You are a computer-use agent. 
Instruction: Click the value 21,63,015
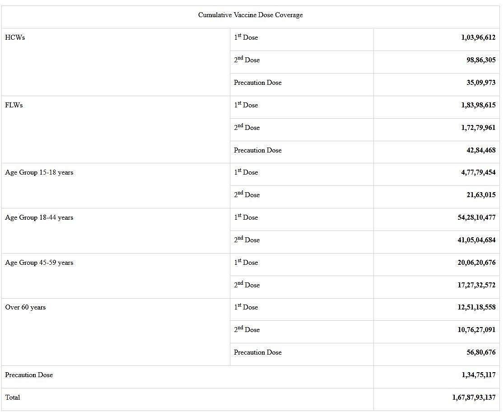(481, 195)
